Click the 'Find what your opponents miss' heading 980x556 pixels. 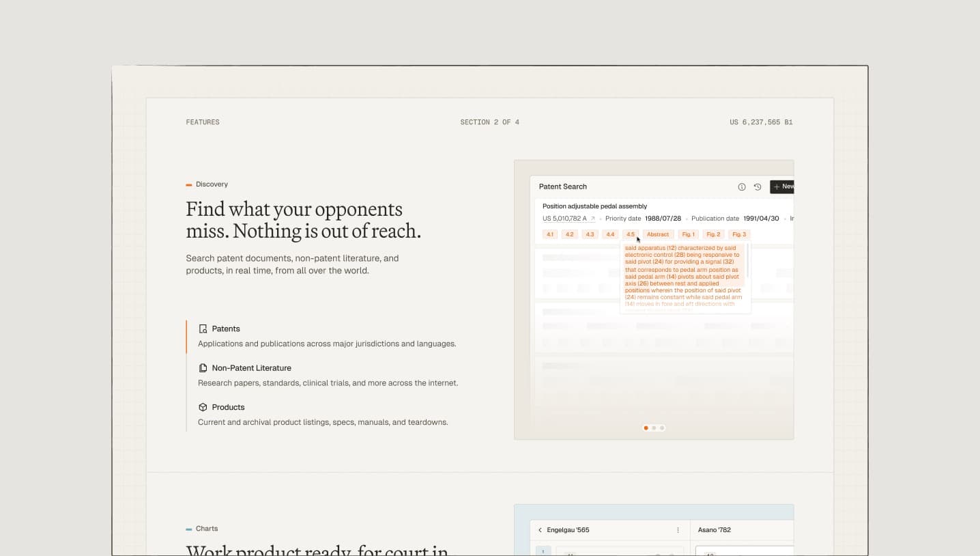click(x=304, y=220)
